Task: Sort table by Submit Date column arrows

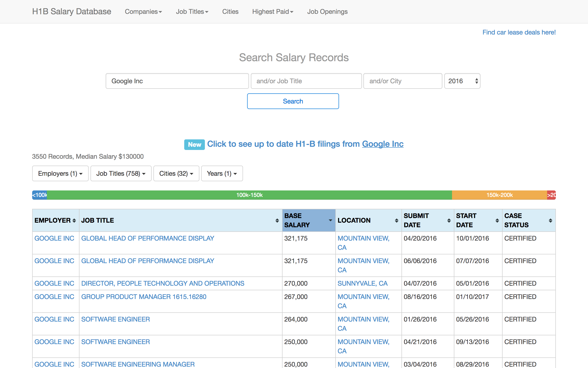Action: (449, 221)
